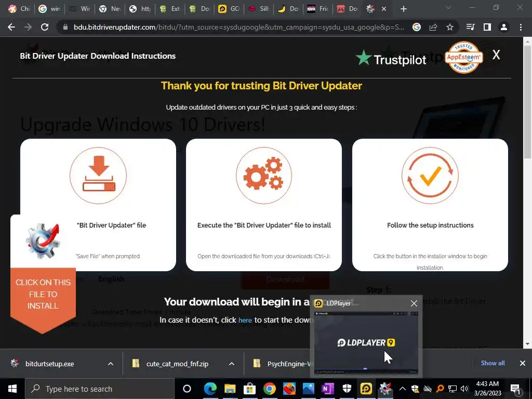532x399 pixels.
Task: Click the browser forward arrow
Action: [28, 27]
